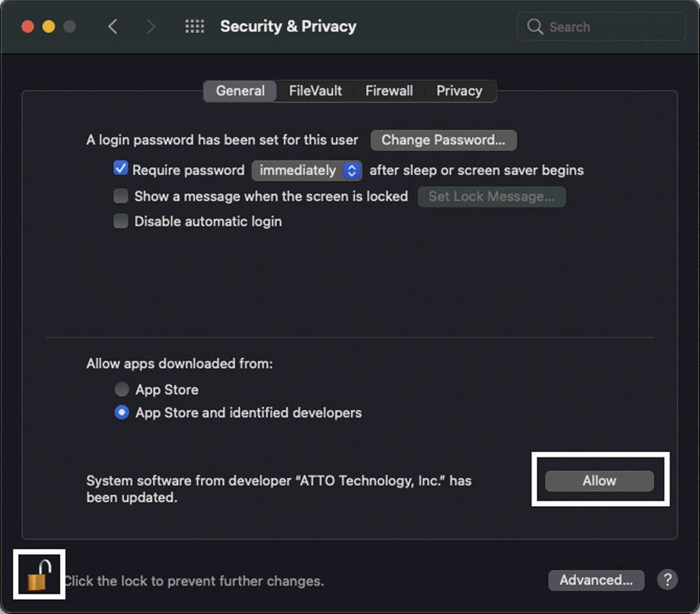Click 'A login password has been set' text
The width and height of the screenshot is (700, 614).
point(222,140)
